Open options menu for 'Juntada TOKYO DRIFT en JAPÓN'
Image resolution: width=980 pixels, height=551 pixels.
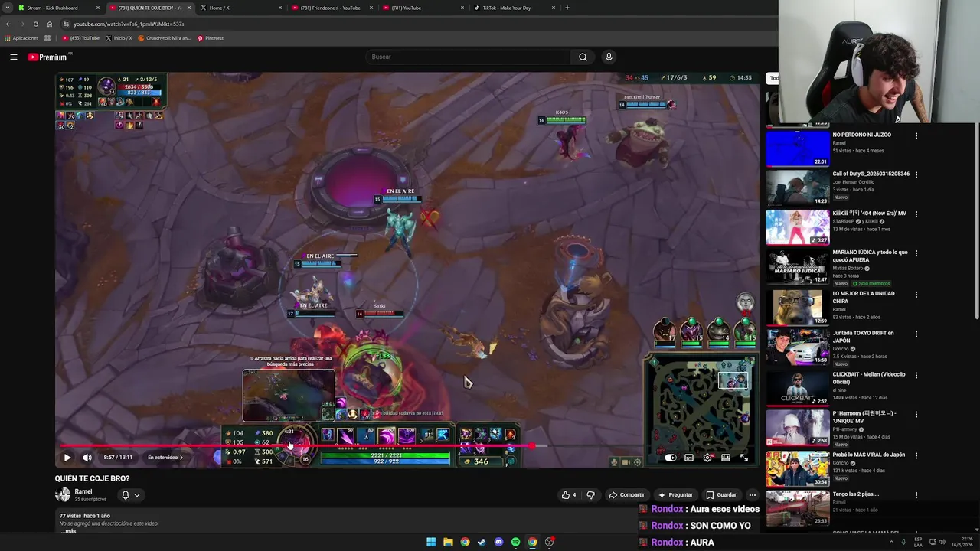916,334
